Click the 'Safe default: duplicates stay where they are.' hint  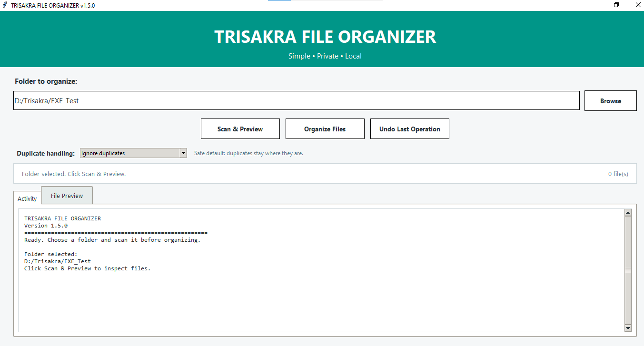tap(248, 153)
